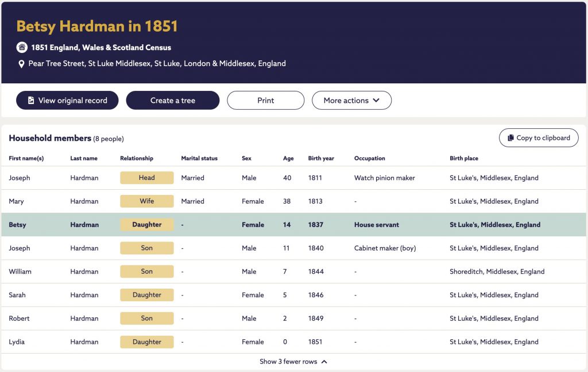Click the House servant occupation

click(x=377, y=225)
